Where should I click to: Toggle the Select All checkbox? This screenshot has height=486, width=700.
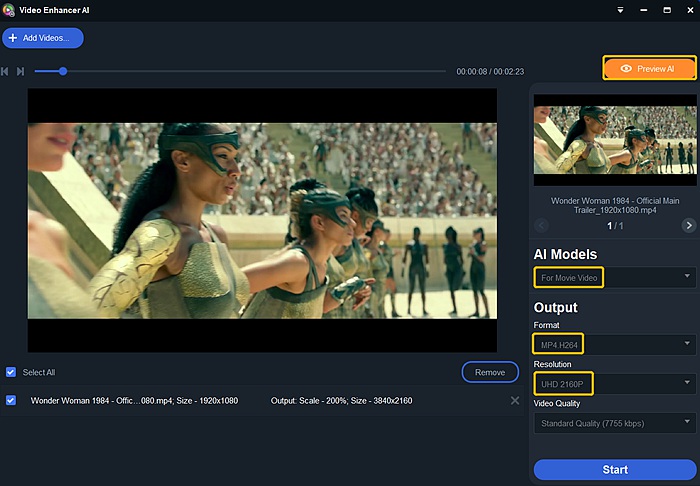[x=11, y=372]
